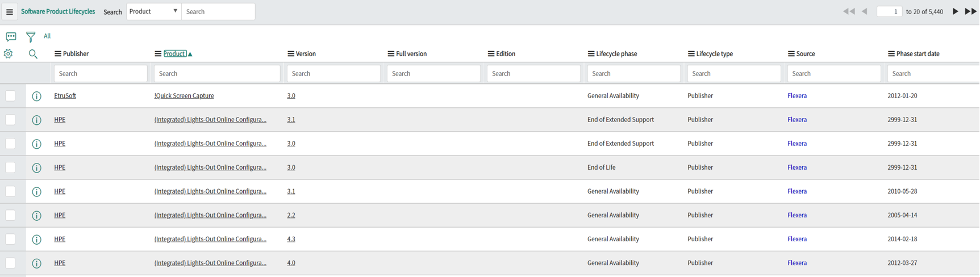Open the activity stream chat icon
Screen dimensions: 980x277
[11, 36]
